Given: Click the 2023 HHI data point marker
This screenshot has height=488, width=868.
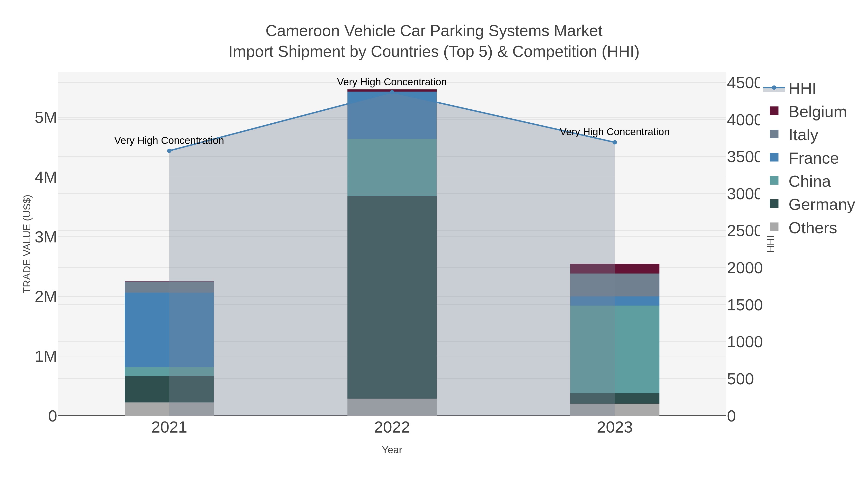Looking at the screenshot, I should click(x=615, y=142).
